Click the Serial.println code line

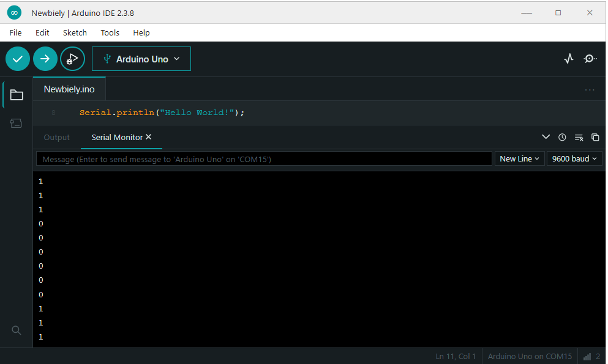(162, 113)
